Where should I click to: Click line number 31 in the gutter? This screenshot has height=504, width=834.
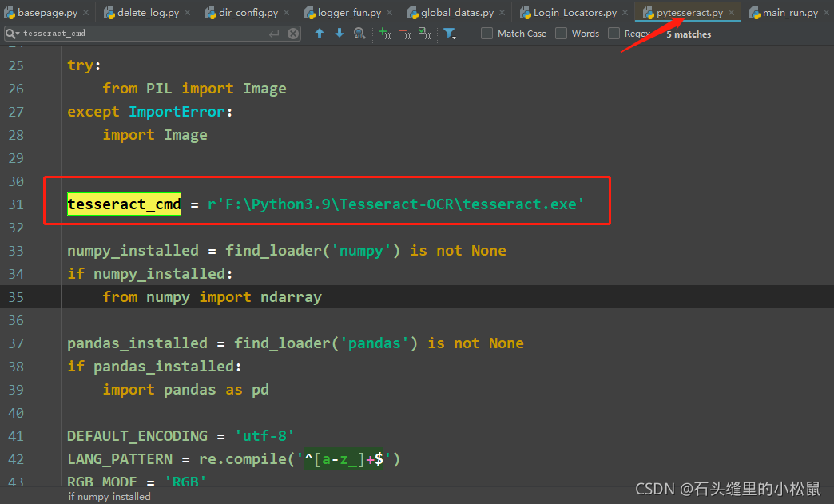pyautogui.click(x=16, y=204)
